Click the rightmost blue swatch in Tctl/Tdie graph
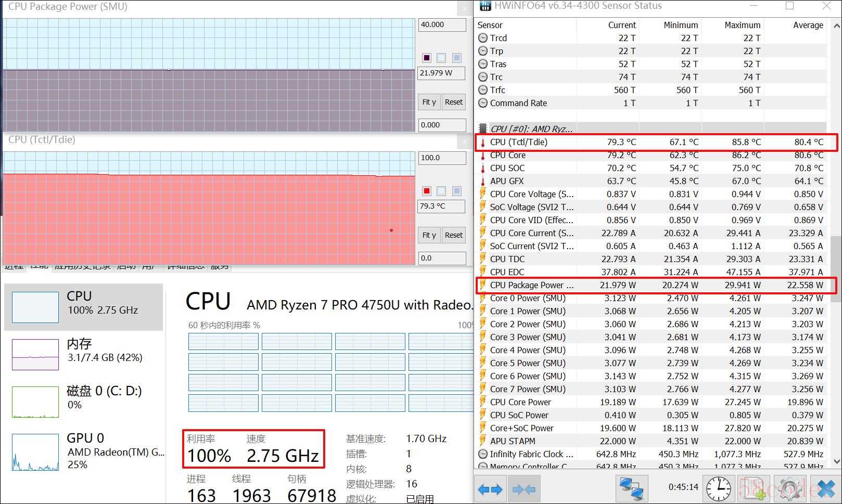 (x=456, y=191)
